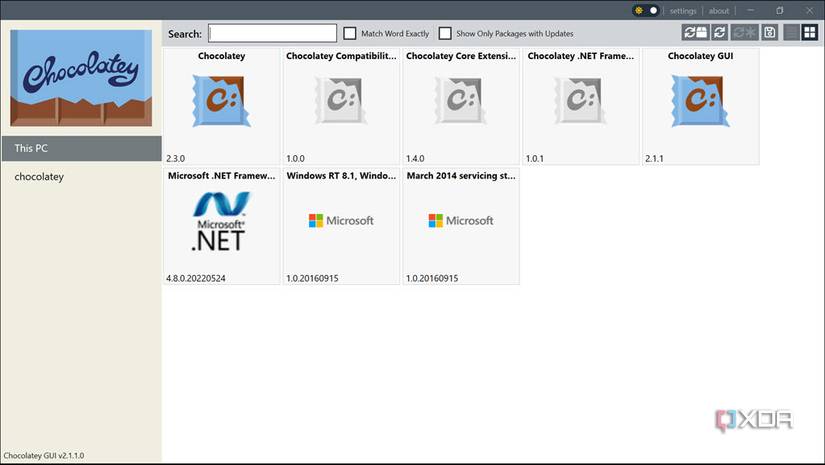Open the Microsoft .NET Framework package icon
The image size is (825, 465).
pos(221,221)
